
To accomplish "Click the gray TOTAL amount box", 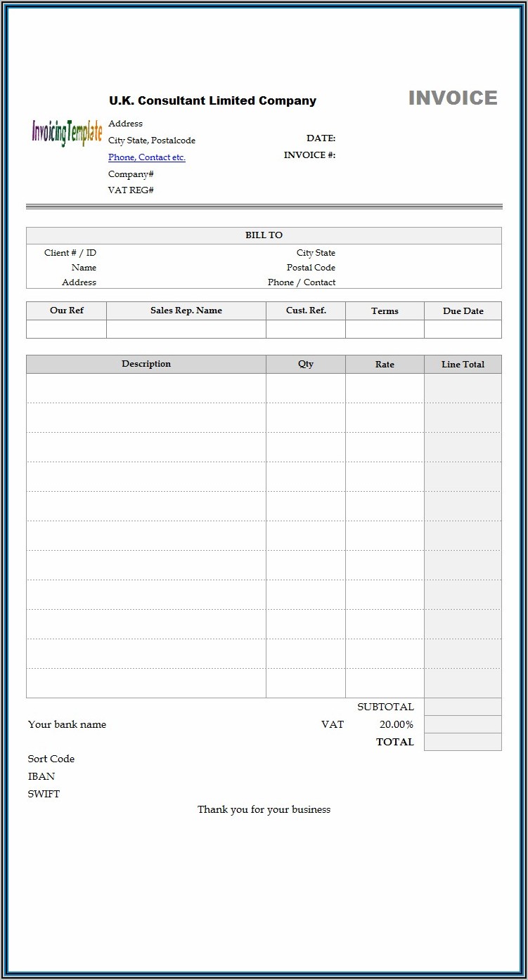I will pyautogui.click(x=463, y=742).
